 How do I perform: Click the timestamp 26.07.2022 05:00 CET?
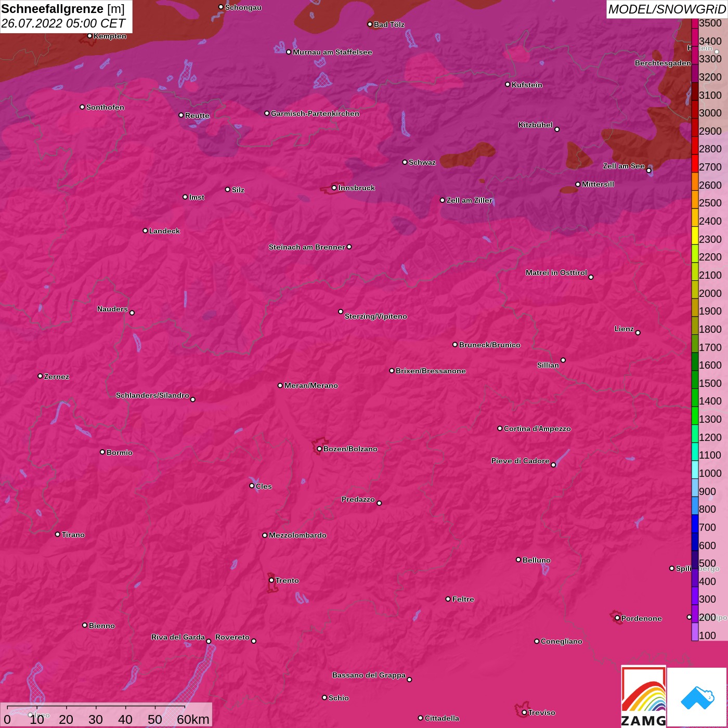63,23
